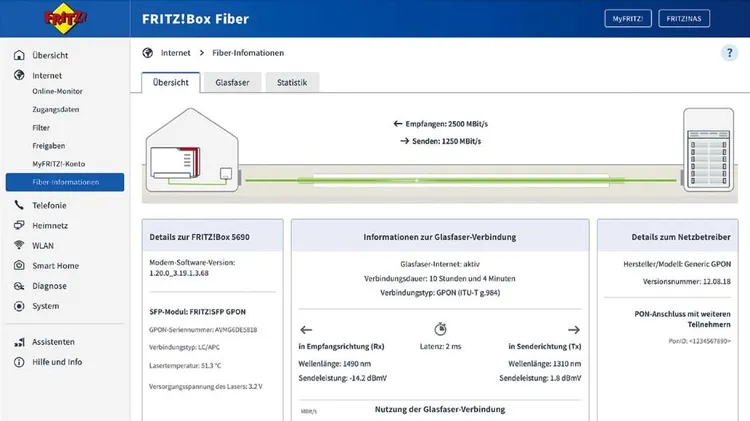Switch to the Statistik tab

click(292, 82)
